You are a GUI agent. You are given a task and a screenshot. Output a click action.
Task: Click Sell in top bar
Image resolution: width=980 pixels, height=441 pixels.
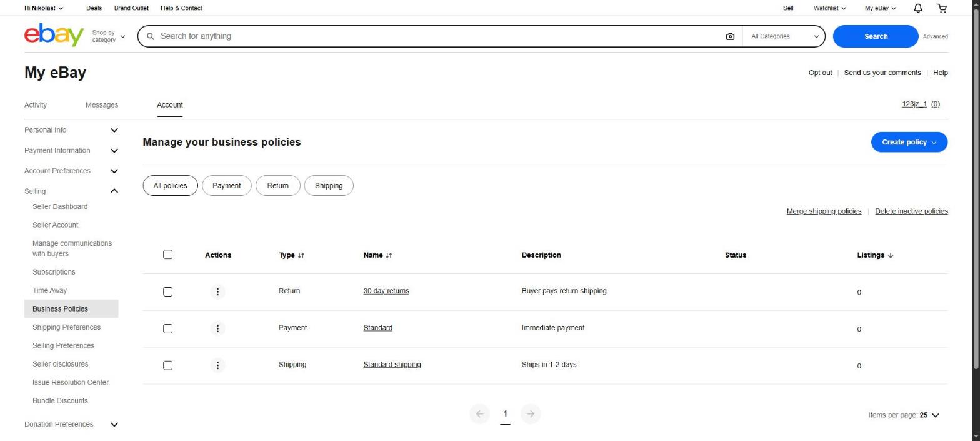point(788,8)
